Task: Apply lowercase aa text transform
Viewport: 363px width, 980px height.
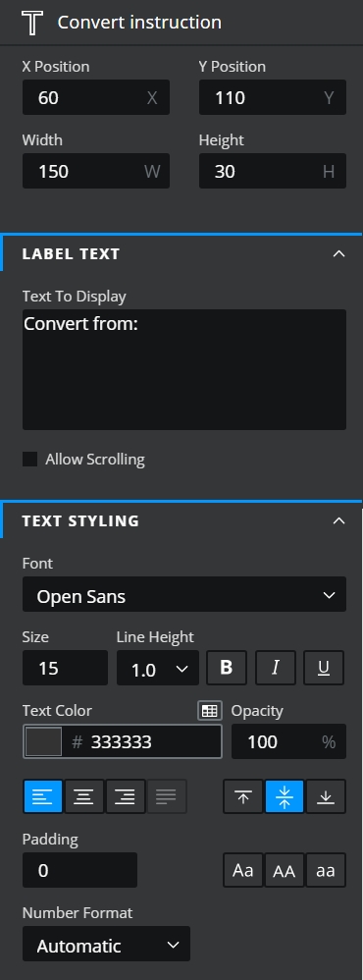Action: [326, 871]
